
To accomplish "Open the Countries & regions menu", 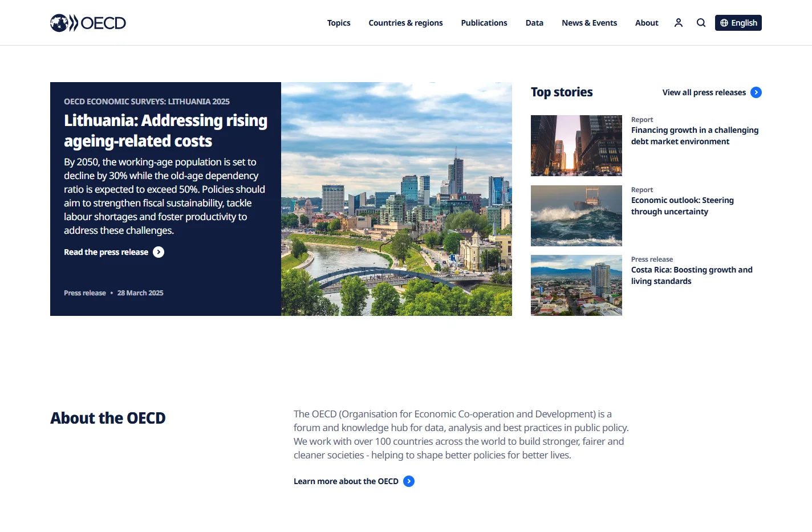I will (405, 23).
